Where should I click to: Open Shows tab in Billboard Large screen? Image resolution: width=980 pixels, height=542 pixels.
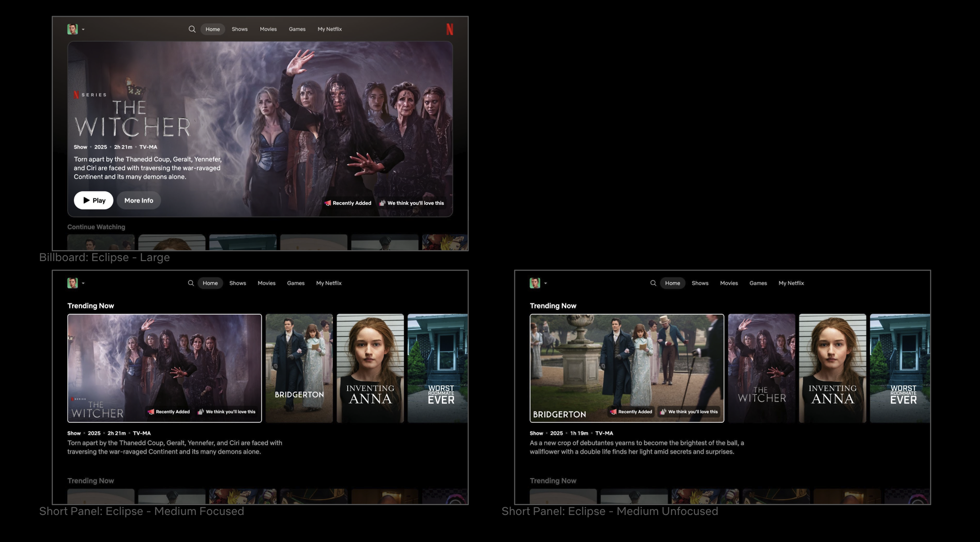[x=240, y=29]
